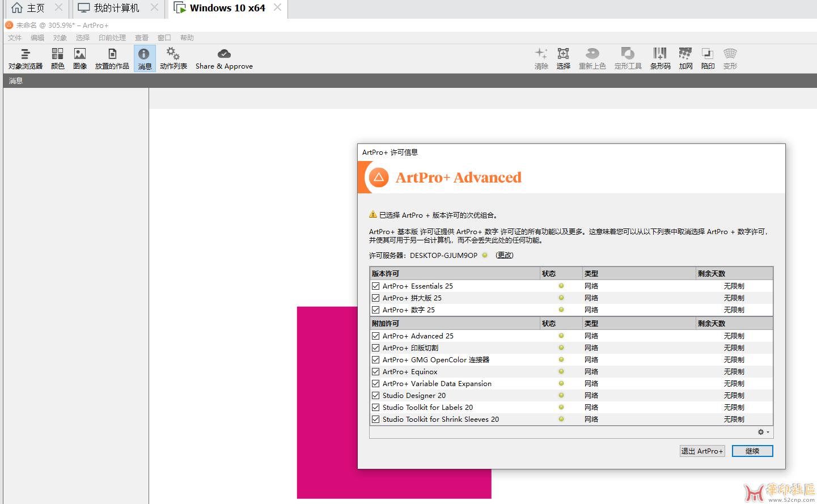Open the Color (颜色) panel
This screenshot has height=504, width=817.
coord(57,59)
